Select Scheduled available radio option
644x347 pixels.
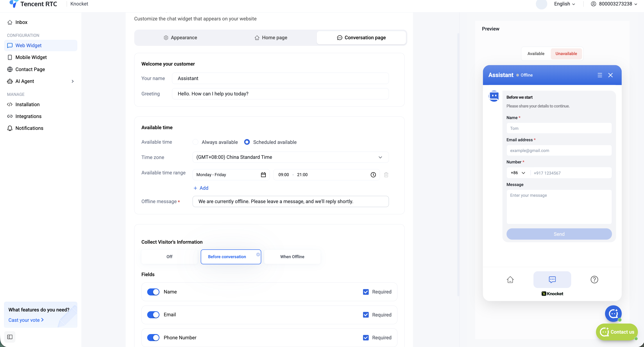click(247, 142)
